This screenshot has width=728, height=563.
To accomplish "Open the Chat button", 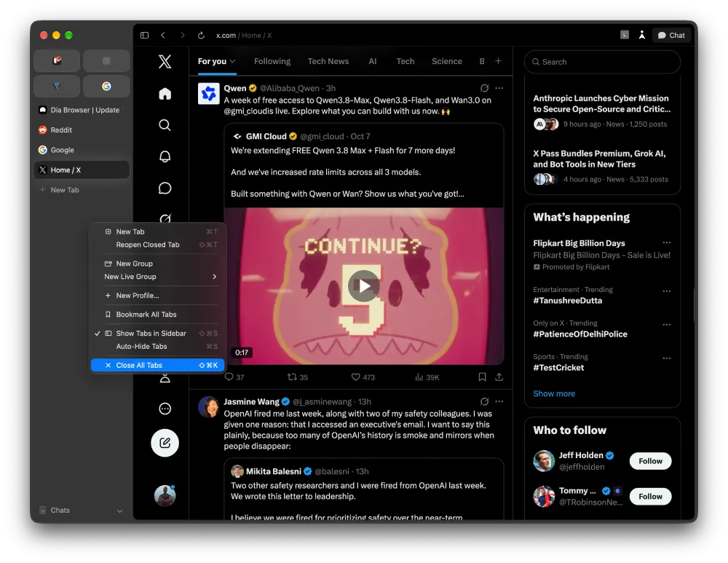I will pos(671,35).
